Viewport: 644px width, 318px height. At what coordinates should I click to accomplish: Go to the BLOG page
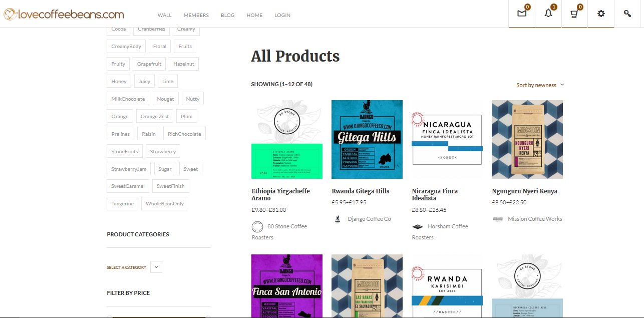pyautogui.click(x=228, y=15)
